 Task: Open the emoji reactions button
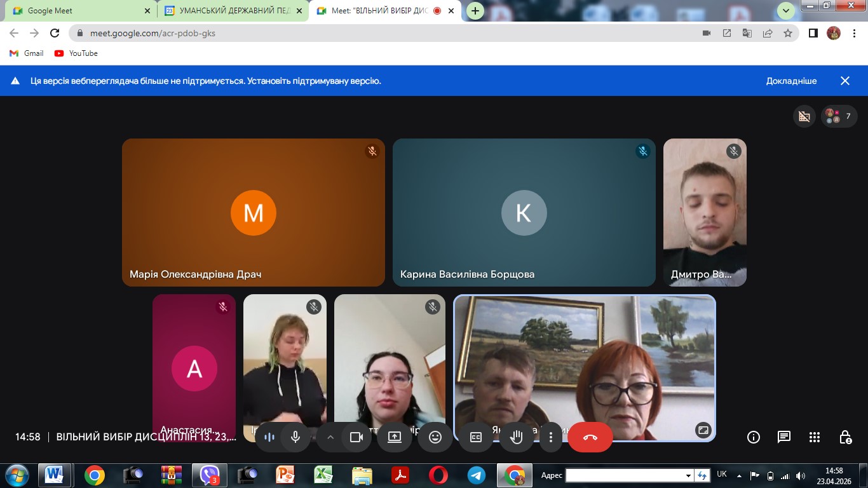435,437
